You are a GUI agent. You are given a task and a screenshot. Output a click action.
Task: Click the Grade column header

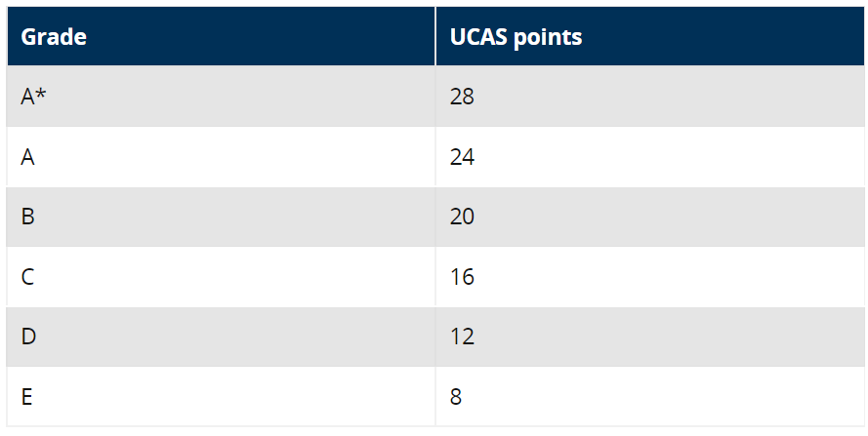pos(54,37)
